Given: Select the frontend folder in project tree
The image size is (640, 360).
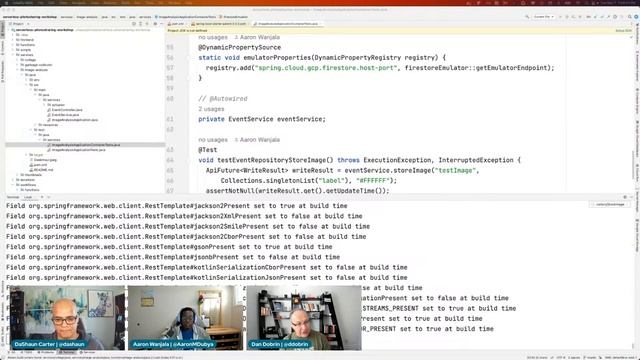Looking at the screenshot, I should pos(27,40).
